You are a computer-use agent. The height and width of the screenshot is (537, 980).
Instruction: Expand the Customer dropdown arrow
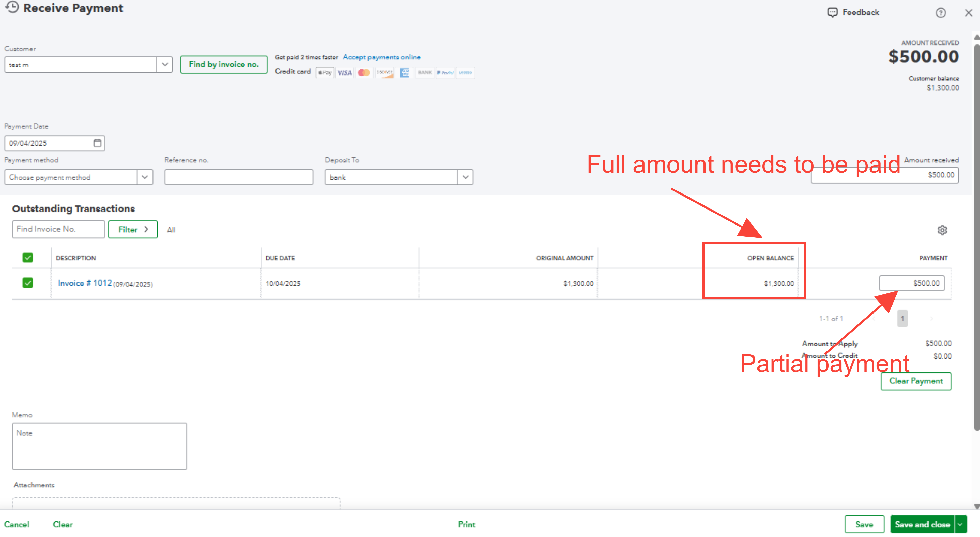(x=165, y=64)
